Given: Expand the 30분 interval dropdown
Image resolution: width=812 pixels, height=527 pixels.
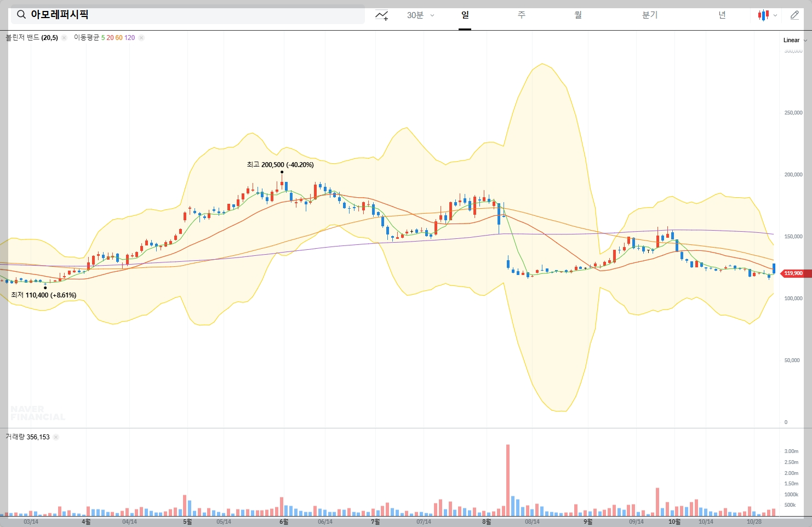Looking at the screenshot, I should 420,15.
